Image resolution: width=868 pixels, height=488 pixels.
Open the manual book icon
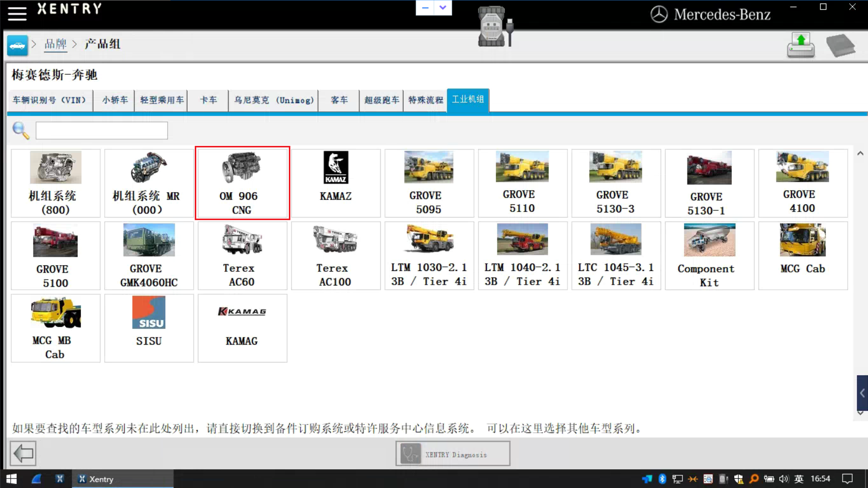841,45
